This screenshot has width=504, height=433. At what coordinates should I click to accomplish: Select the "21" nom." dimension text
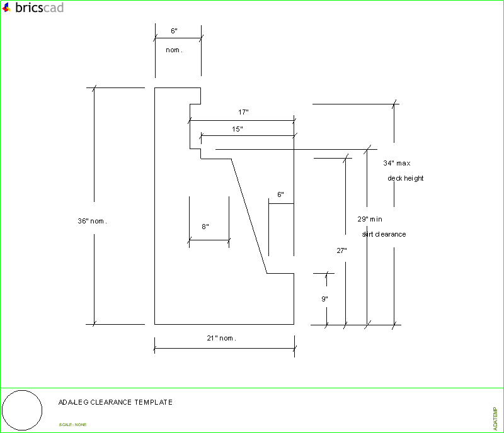coord(222,338)
